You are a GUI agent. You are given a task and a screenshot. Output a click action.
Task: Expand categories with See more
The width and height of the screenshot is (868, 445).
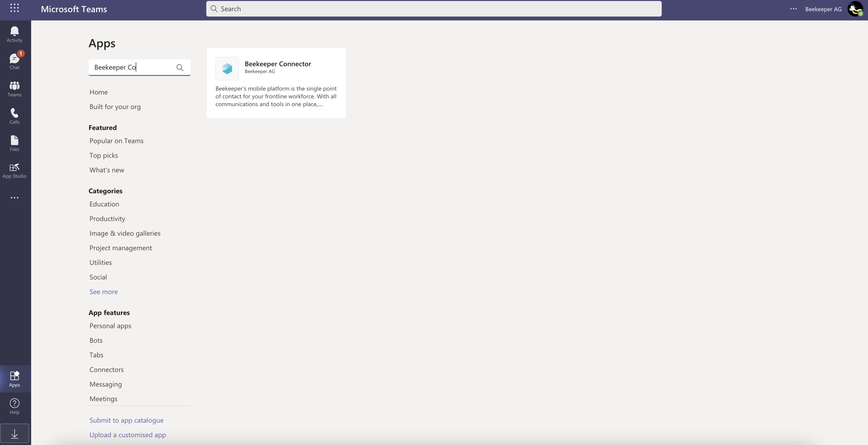pyautogui.click(x=103, y=291)
